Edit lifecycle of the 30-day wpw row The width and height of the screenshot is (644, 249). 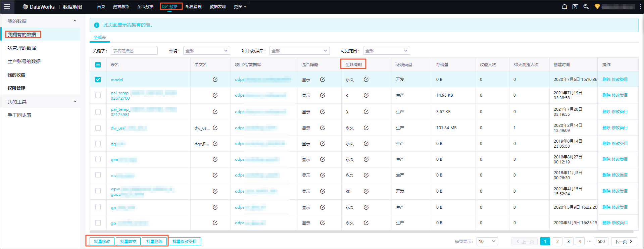coord(366,191)
